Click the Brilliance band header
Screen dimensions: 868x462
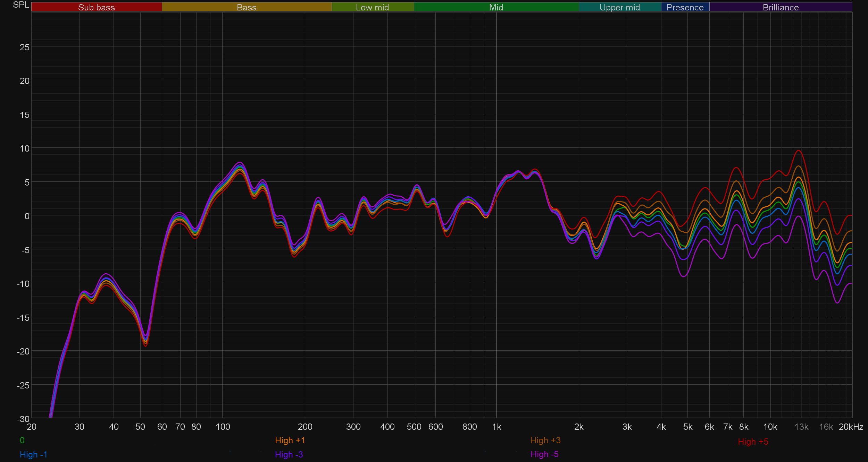(781, 7)
